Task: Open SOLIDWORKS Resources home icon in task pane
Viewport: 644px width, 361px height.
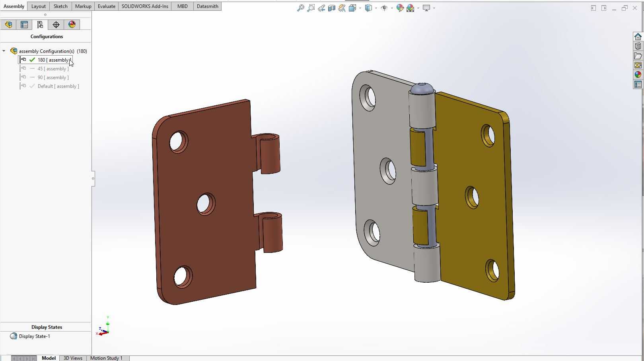Action: pyautogui.click(x=638, y=37)
